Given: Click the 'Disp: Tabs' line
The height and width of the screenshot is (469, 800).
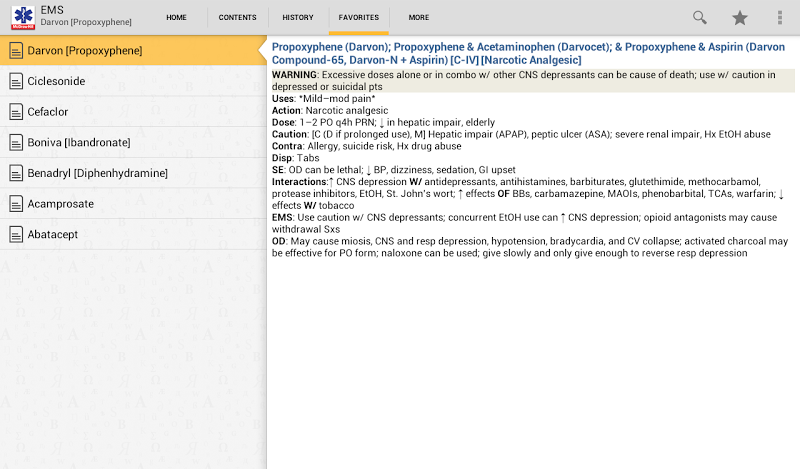Looking at the screenshot, I should (295, 158).
